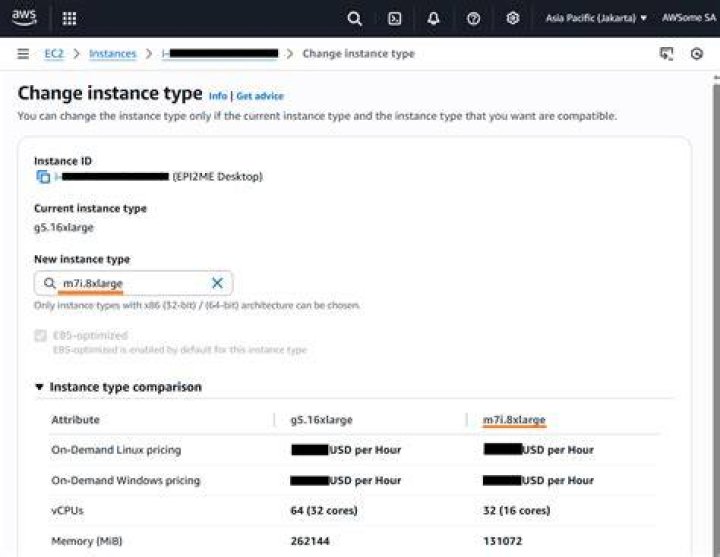Click the g5.16xlarge column header
The image size is (720, 557).
(x=321, y=420)
